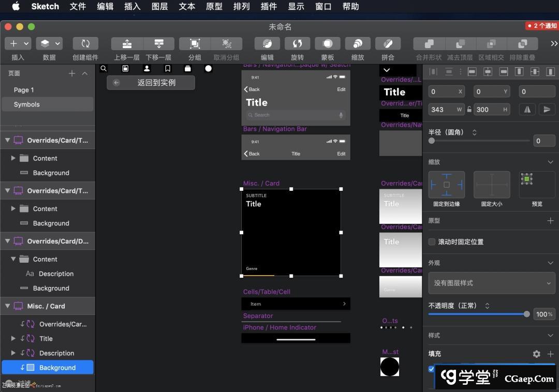
Task: Click the flip horizontal button
Action: tap(527, 109)
